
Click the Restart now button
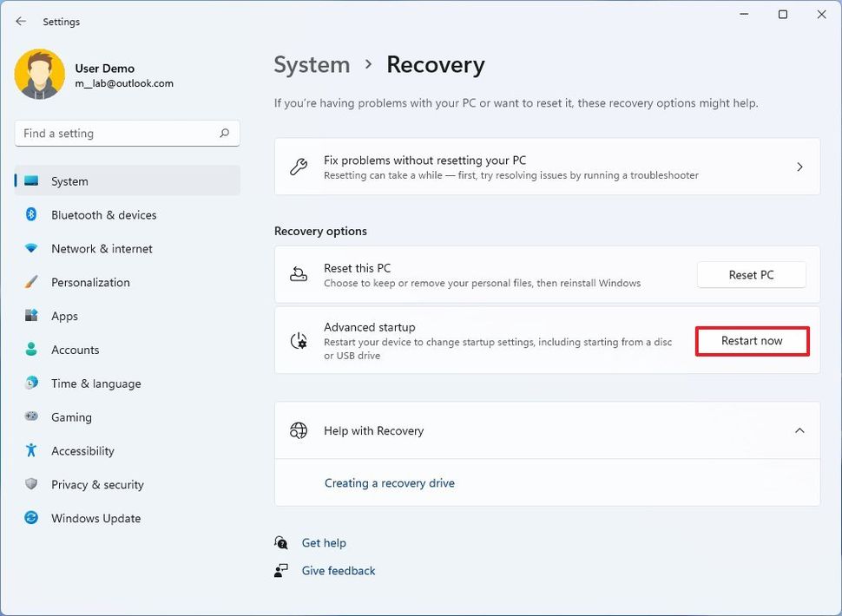751,341
